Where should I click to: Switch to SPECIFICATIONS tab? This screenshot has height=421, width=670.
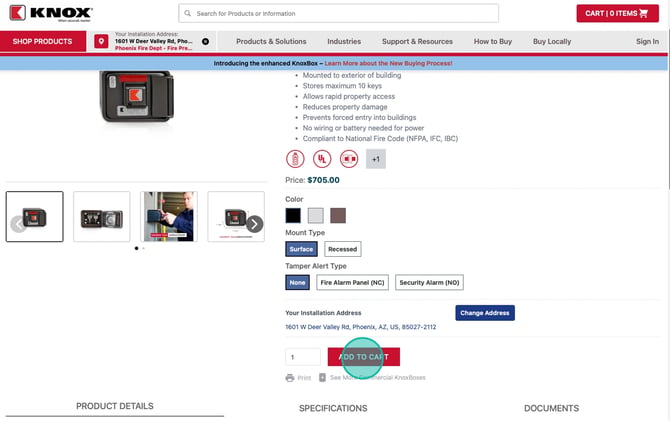pos(333,409)
